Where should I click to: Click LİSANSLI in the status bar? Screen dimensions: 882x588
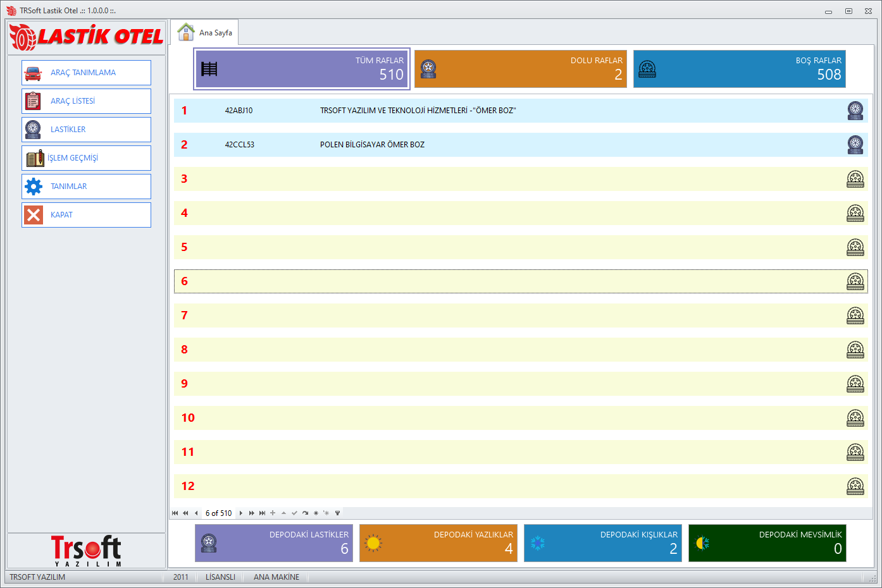(x=220, y=577)
